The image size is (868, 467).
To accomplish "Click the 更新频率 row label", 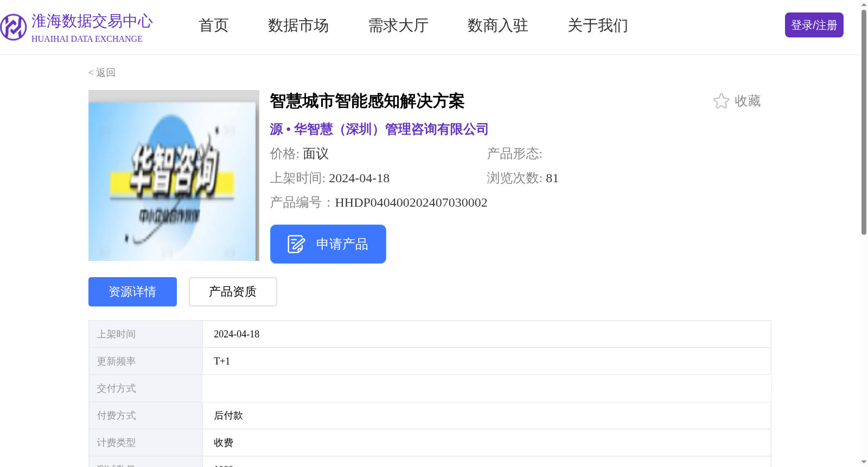I will coord(116,361).
